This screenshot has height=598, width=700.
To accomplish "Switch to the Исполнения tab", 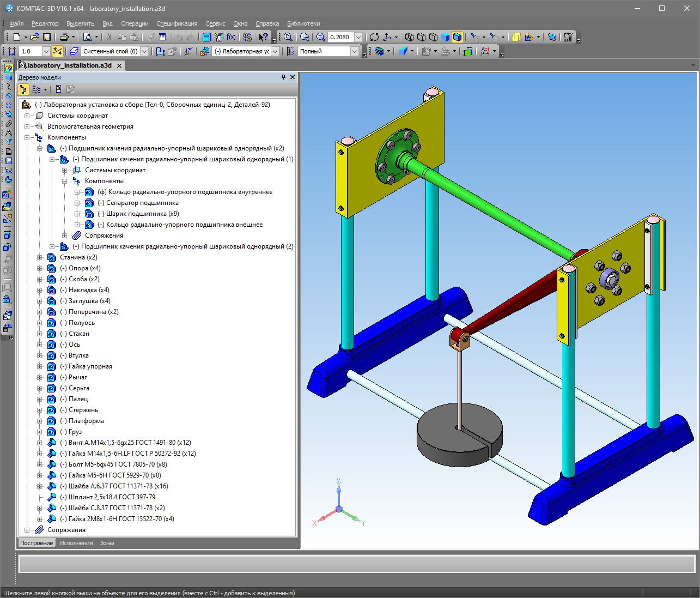I will (76, 543).
